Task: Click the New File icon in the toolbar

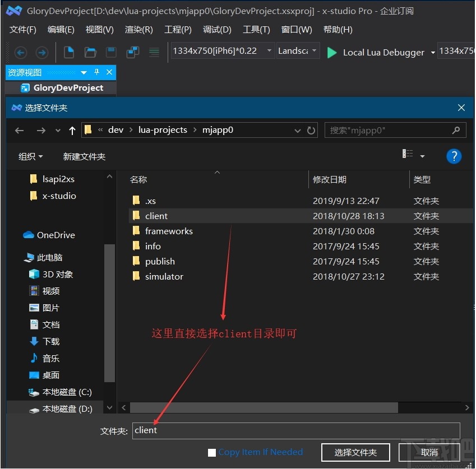Action: pyautogui.click(x=68, y=52)
